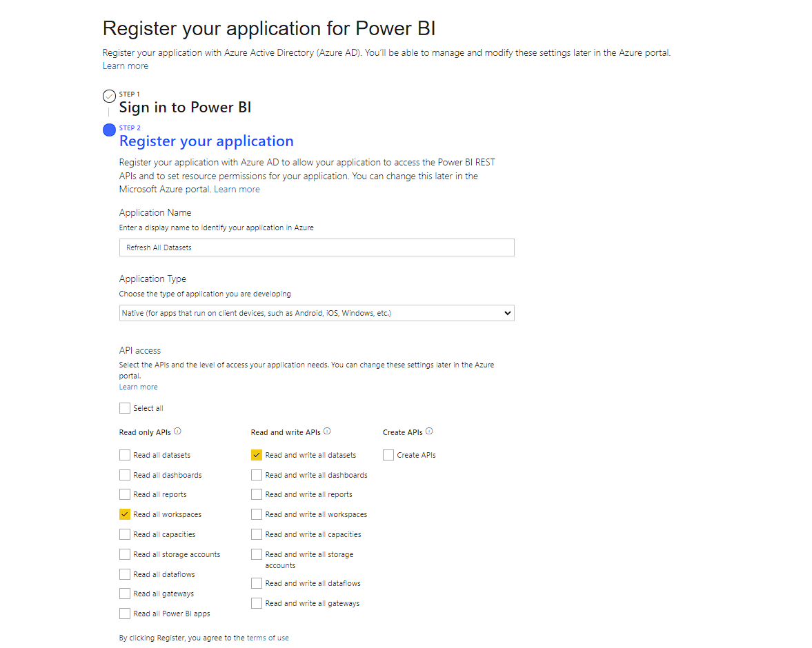
Task: Check the Create APIs checkbox
Action: 388,454
